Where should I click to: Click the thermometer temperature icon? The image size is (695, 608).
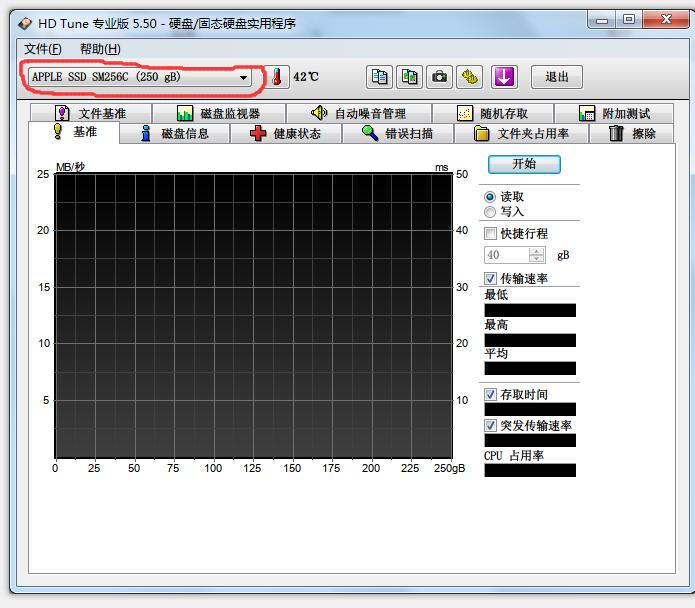(277, 77)
